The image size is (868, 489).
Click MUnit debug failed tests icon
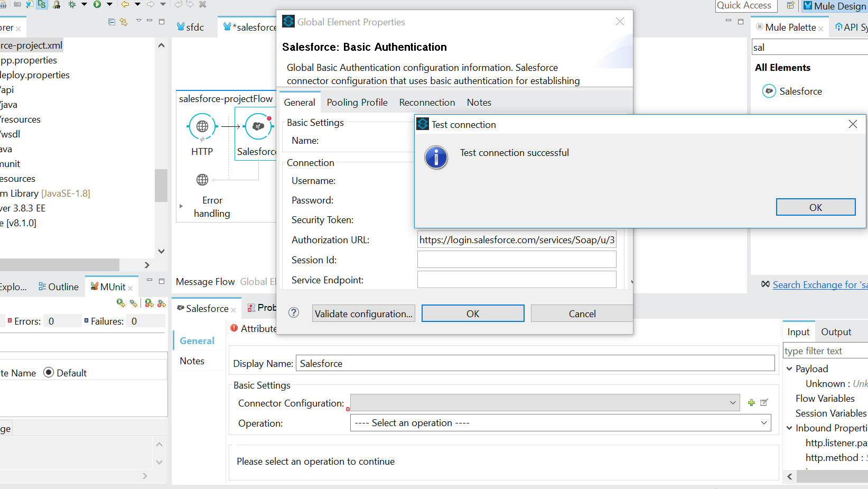pos(162,303)
